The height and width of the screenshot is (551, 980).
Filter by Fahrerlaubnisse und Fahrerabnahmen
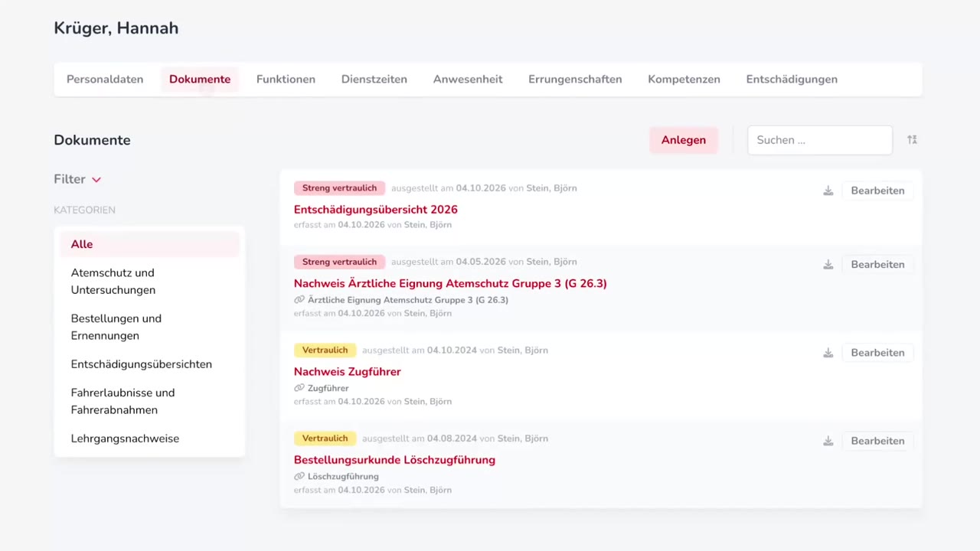[x=149, y=401]
